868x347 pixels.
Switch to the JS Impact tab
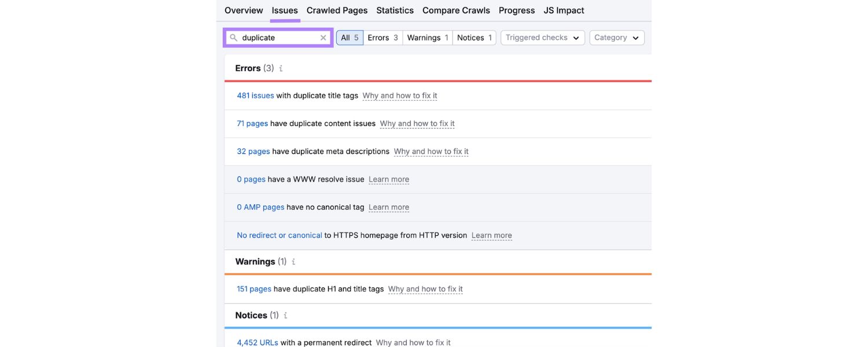[564, 10]
